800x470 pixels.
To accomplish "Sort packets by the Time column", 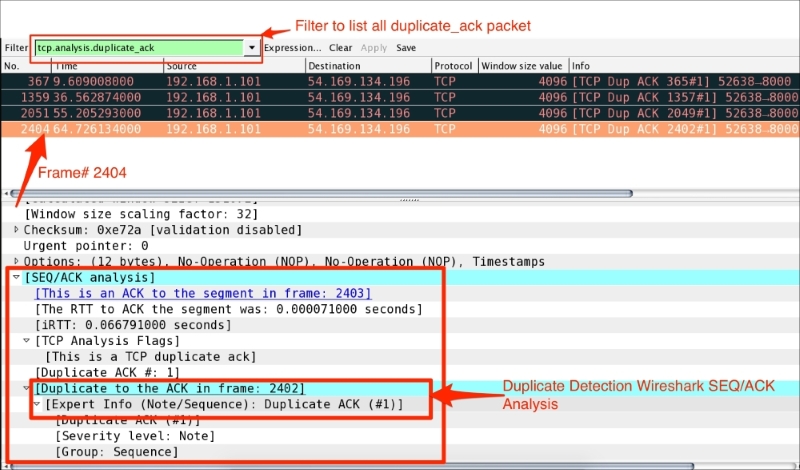I will (108, 66).
